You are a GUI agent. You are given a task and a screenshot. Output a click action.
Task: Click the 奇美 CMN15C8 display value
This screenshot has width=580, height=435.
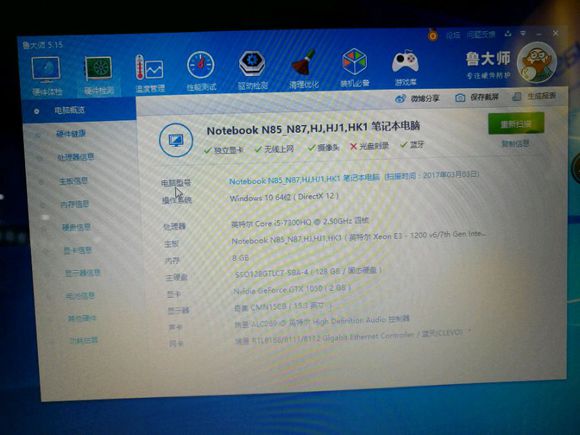[x=283, y=307]
